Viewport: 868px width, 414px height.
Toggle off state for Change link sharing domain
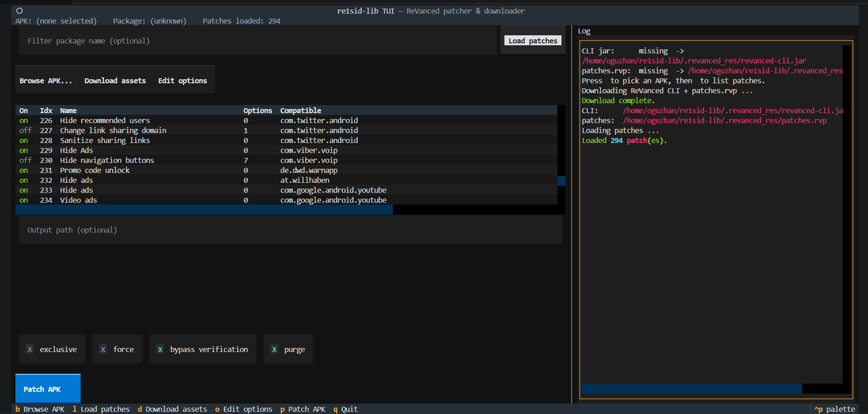point(25,131)
